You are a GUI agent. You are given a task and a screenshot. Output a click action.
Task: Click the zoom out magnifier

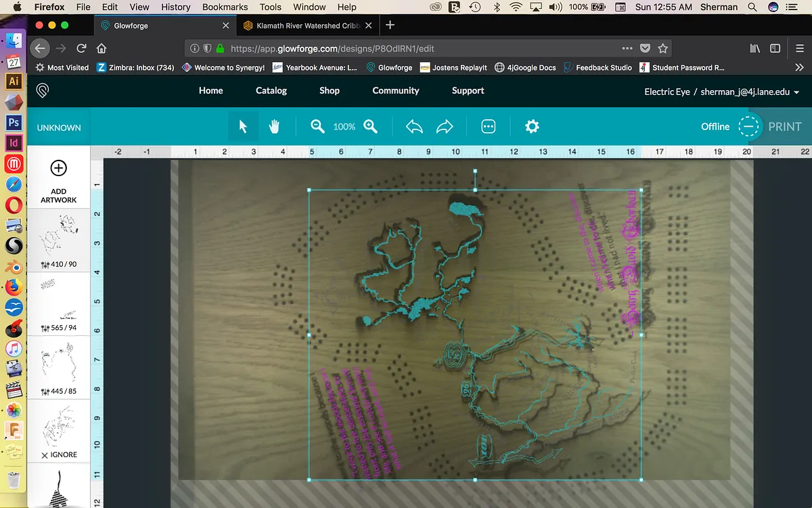pyautogui.click(x=317, y=127)
